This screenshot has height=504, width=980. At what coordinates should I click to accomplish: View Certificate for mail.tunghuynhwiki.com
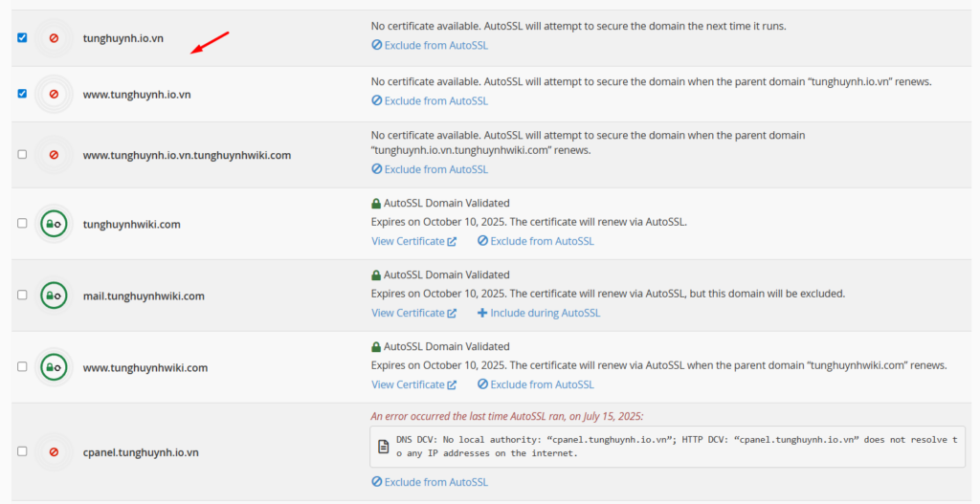pos(413,313)
